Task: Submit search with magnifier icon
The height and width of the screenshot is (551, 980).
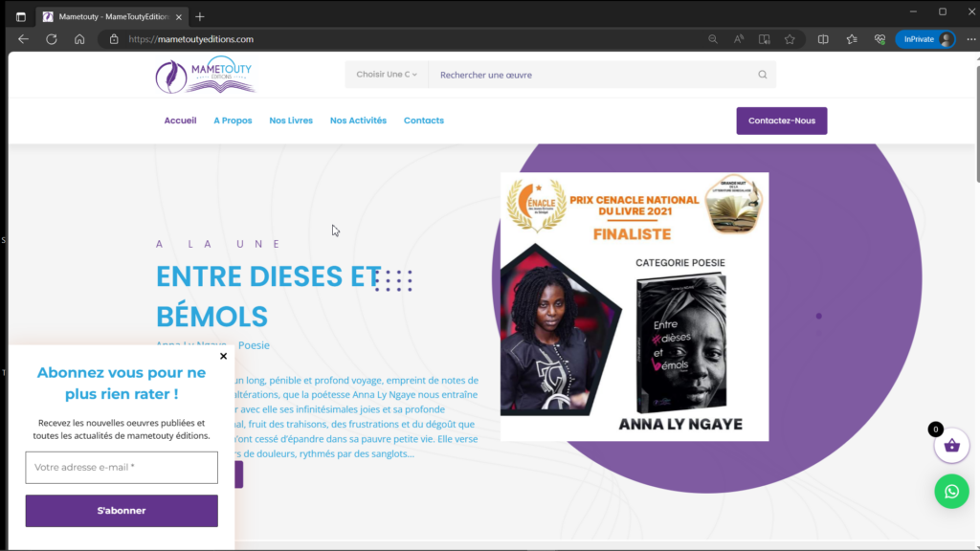Action: point(763,75)
